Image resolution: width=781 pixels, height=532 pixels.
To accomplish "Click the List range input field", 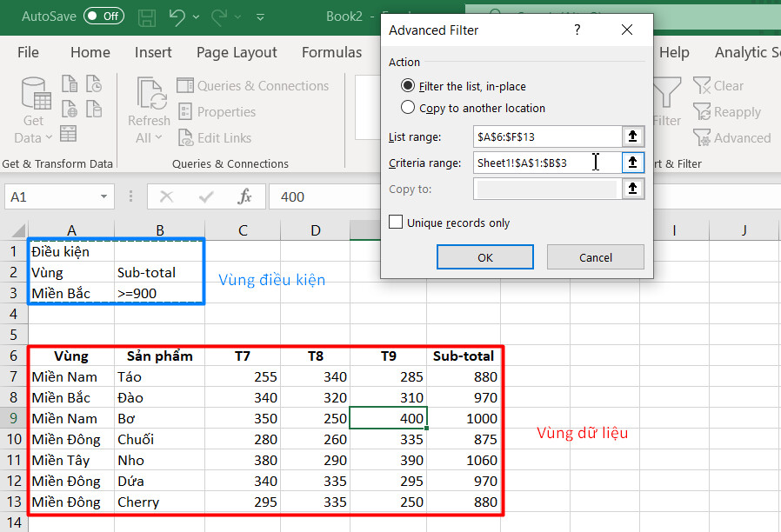I will 547,136.
